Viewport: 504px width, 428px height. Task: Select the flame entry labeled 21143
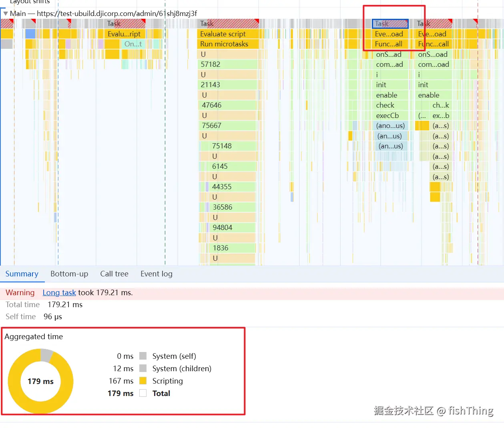(x=227, y=85)
